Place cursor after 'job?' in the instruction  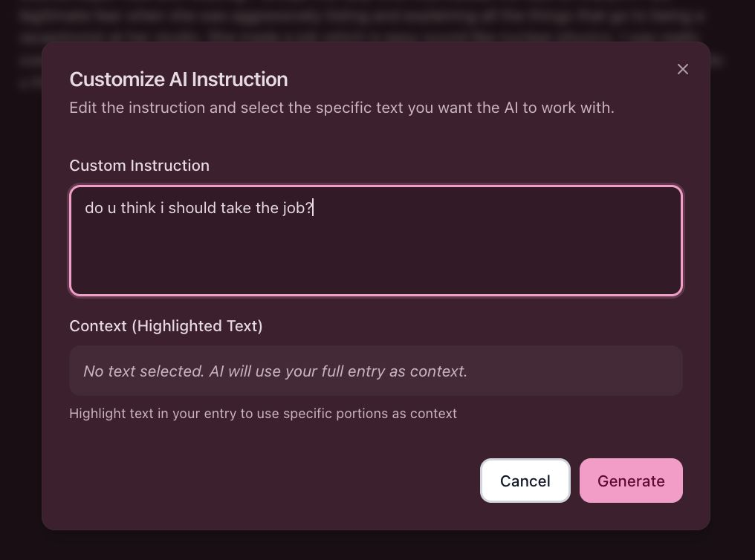click(314, 208)
